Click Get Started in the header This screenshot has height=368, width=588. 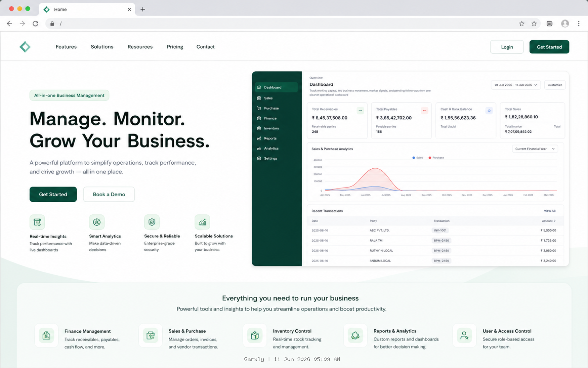coord(549,47)
